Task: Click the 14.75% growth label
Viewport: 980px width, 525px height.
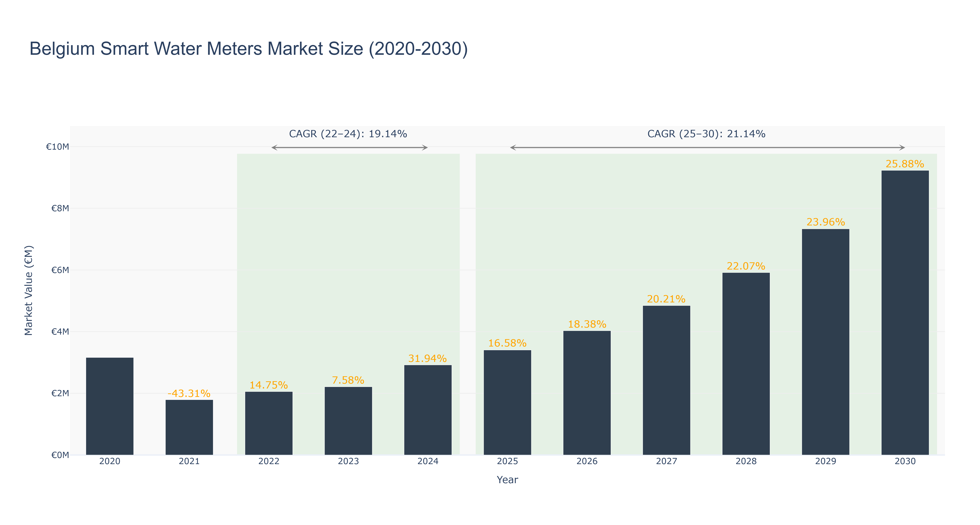Action: (269, 385)
